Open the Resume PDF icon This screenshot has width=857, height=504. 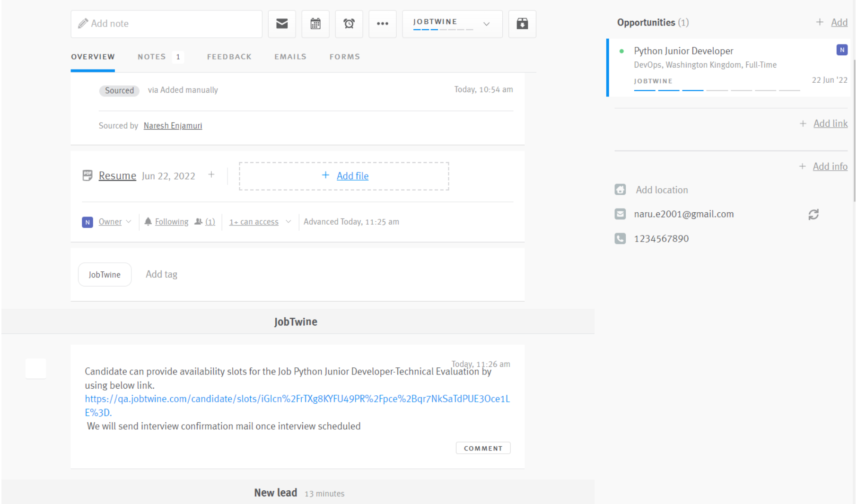[x=87, y=175]
